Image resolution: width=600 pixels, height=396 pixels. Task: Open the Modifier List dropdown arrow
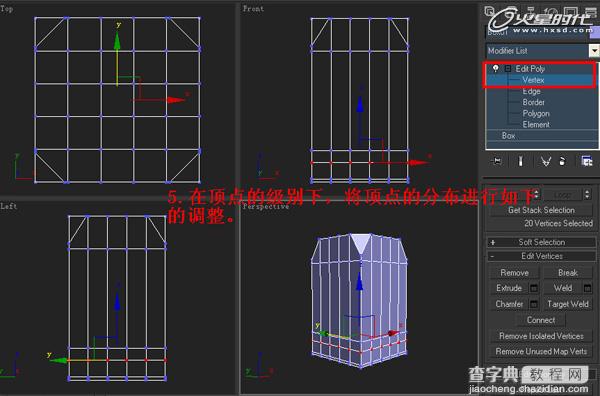(594, 51)
